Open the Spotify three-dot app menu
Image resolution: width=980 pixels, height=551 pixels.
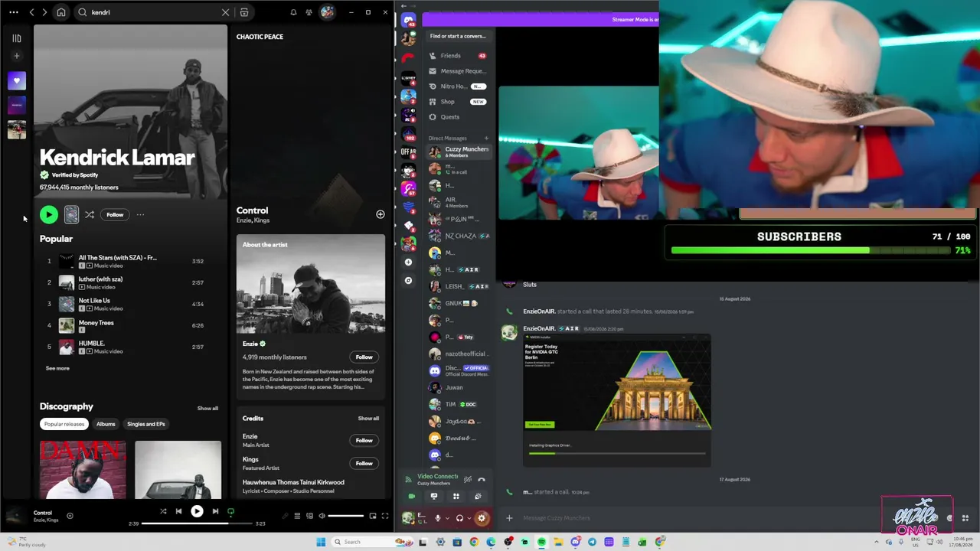tap(14, 12)
